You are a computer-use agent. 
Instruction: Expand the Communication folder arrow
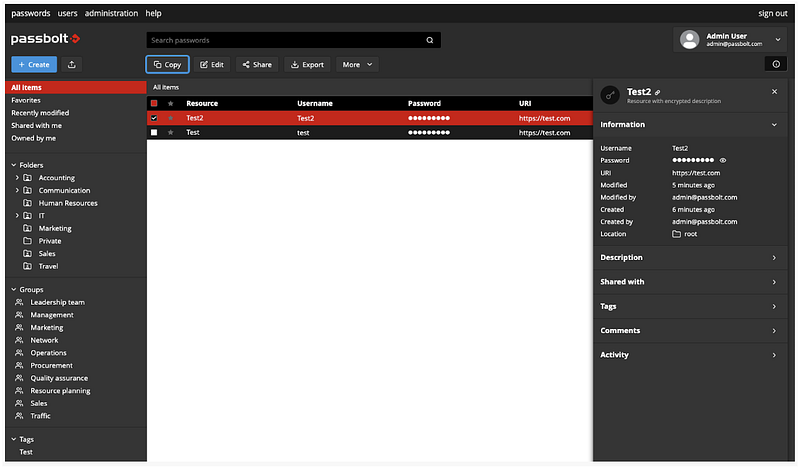(x=17, y=190)
